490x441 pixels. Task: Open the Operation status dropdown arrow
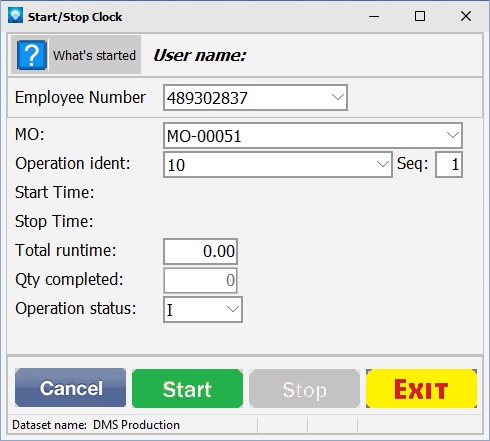(x=232, y=309)
